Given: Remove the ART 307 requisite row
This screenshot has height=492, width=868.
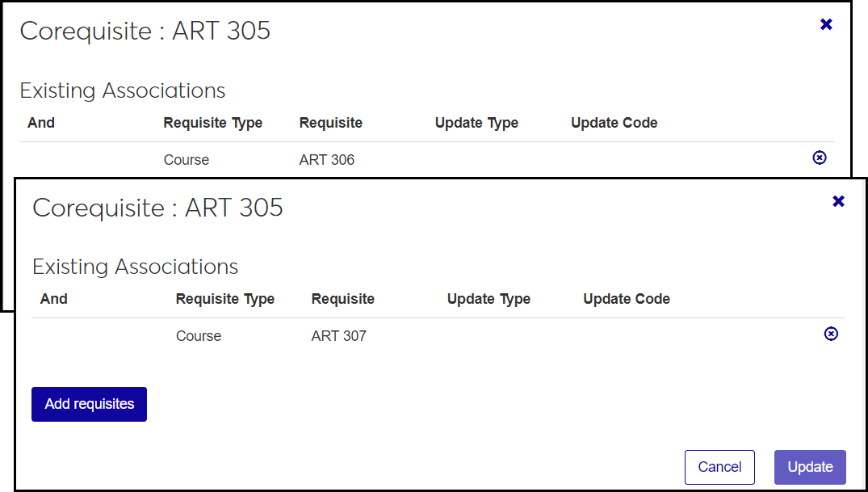Looking at the screenshot, I should coord(831,334).
